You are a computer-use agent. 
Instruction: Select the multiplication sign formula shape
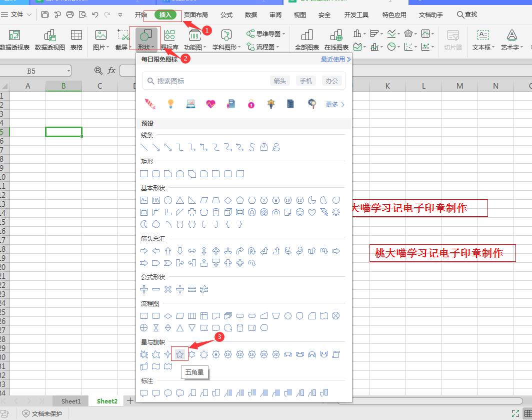point(168,289)
